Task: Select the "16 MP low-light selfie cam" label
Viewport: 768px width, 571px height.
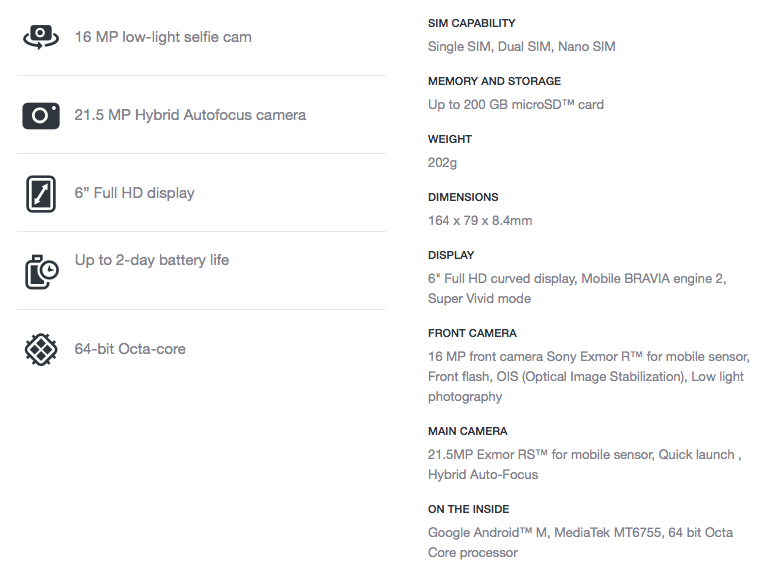Action: [163, 37]
